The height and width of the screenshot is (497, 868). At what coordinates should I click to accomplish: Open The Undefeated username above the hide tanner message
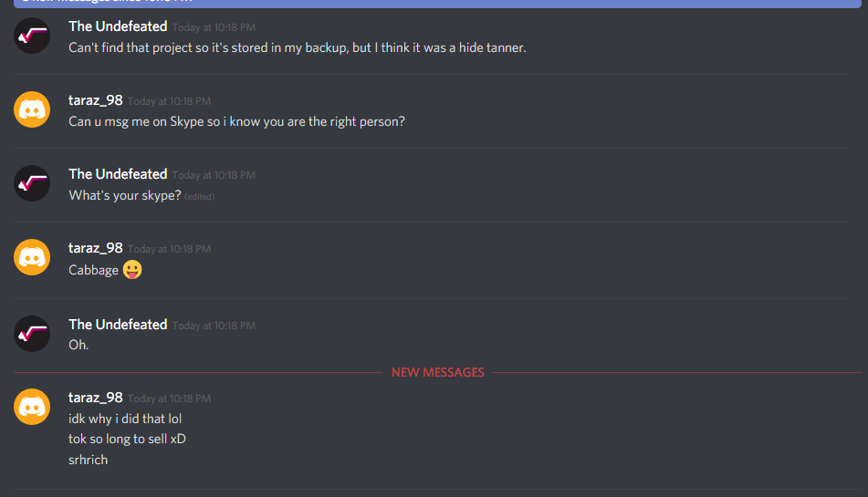[118, 26]
